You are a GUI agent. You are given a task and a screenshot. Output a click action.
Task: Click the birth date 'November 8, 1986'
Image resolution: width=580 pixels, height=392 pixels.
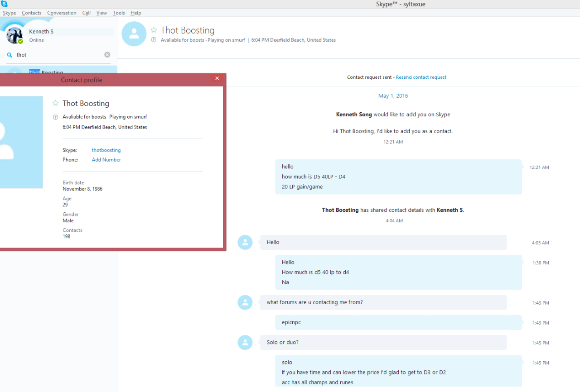(82, 189)
